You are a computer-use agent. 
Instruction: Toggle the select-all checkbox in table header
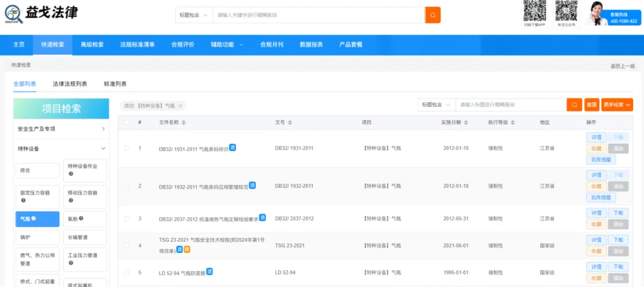coord(126,122)
